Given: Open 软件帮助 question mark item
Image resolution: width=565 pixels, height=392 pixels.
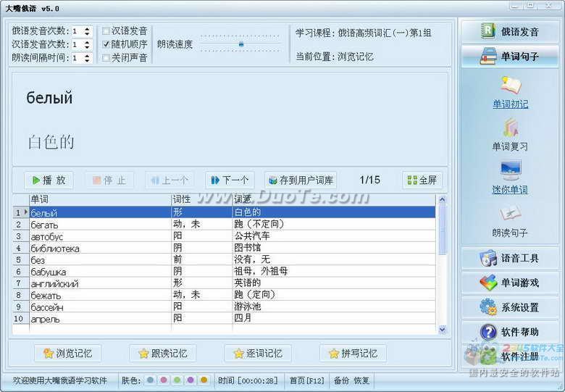Looking at the screenshot, I should [510, 332].
